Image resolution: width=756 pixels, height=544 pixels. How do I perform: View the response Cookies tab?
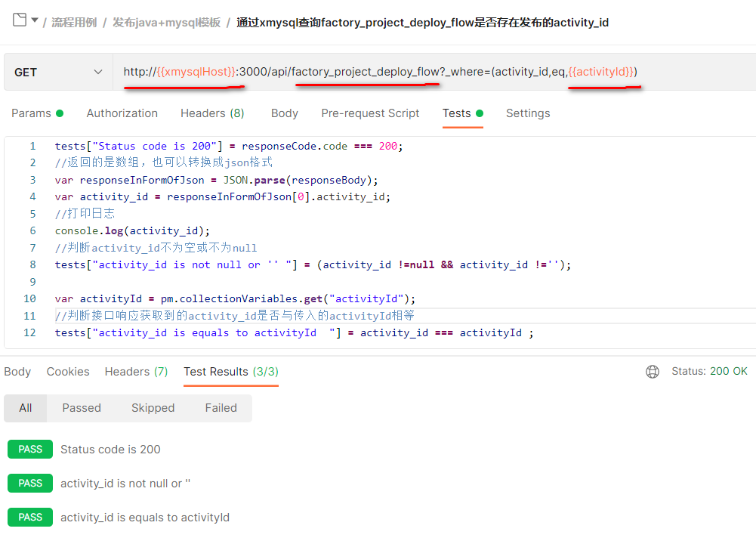pyautogui.click(x=68, y=372)
